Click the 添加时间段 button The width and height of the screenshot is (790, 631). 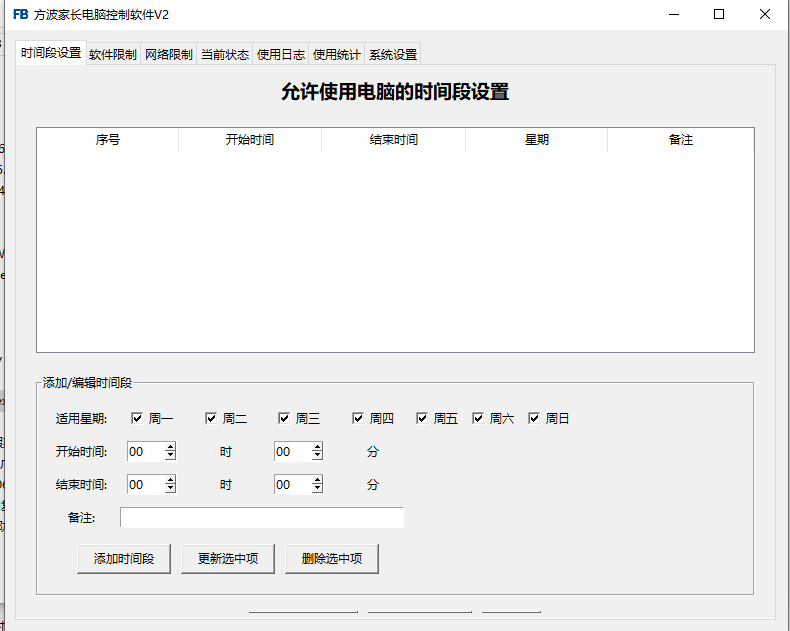tap(124, 559)
